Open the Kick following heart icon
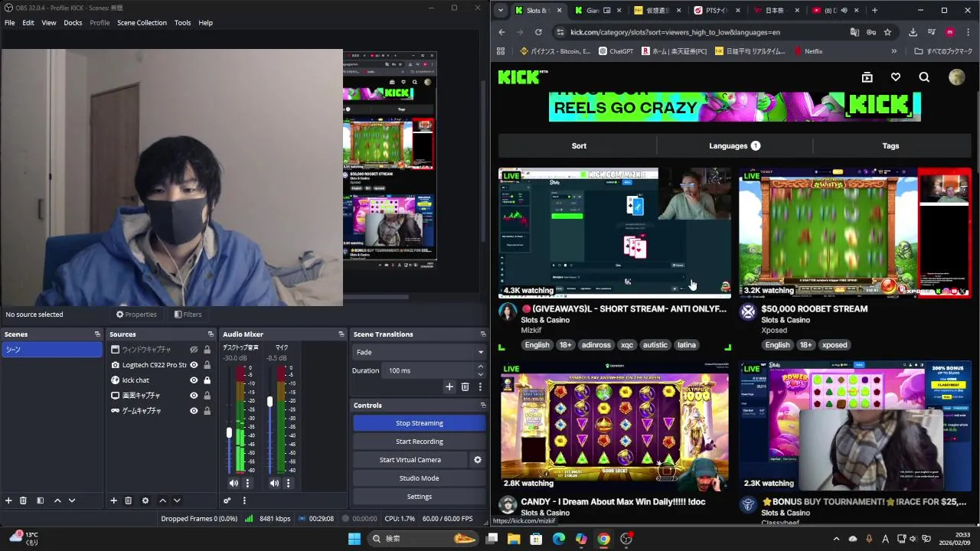Viewport: 980px width, 551px height. [896, 77]
